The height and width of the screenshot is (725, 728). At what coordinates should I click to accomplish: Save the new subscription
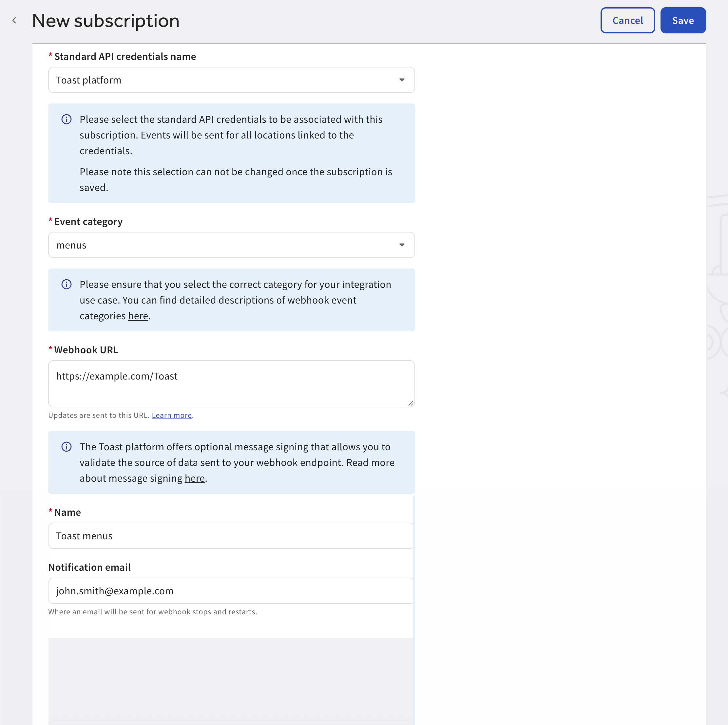683,20
